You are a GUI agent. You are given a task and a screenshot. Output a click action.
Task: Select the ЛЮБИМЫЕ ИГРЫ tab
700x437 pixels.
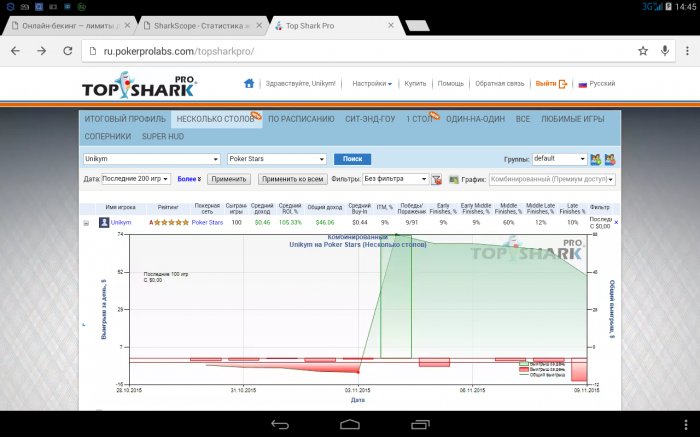point(572,119)
